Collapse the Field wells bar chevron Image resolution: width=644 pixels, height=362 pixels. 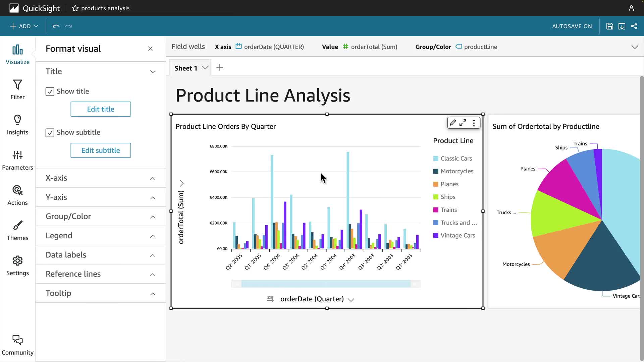pos(635,47)
